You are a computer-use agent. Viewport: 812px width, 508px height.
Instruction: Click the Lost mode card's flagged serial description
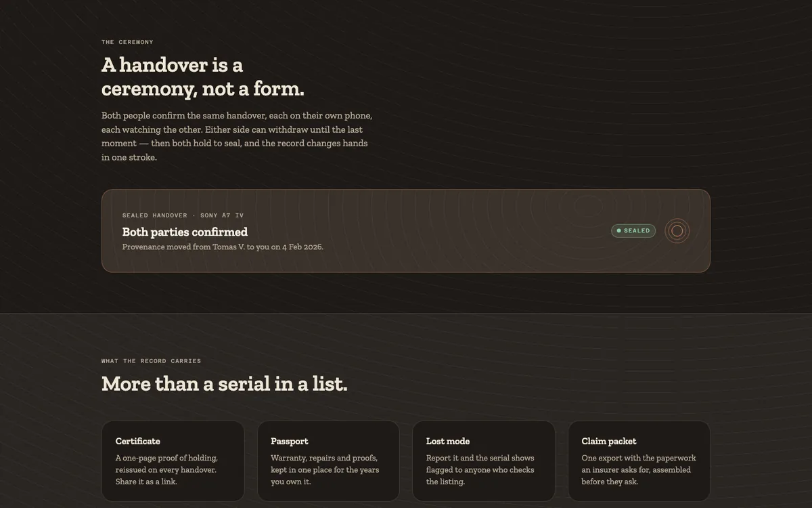pos(480,470)
